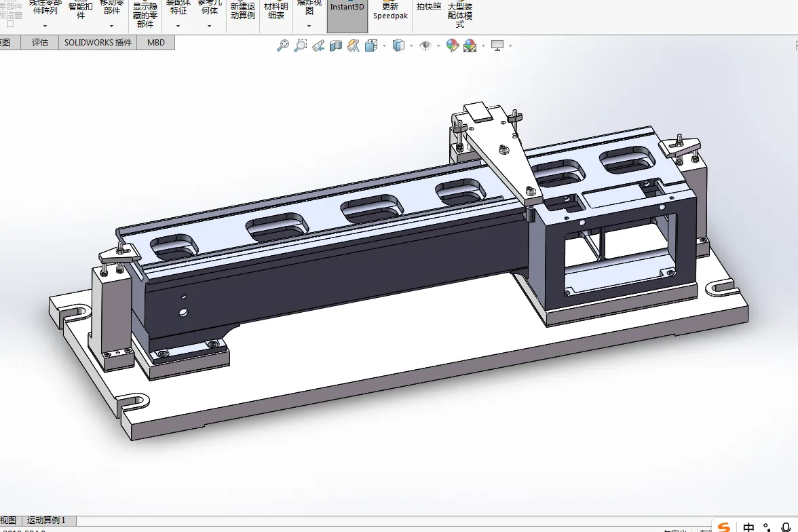Screen dimensions: 798x532
Task: Open the MBD tab
Action: [156, 42]
